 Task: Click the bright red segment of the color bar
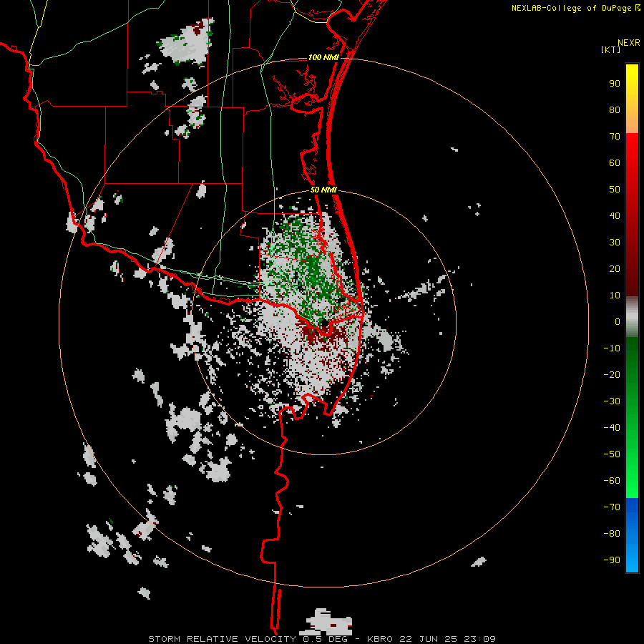coord(632,165)
